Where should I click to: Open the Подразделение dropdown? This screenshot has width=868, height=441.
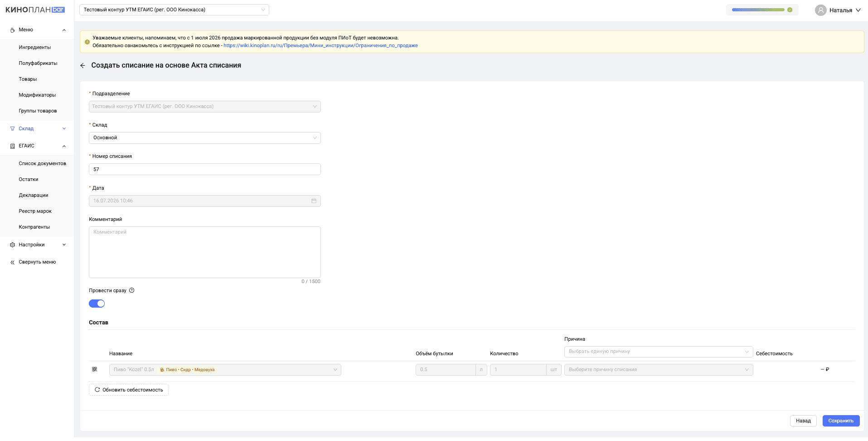(205, 107)
